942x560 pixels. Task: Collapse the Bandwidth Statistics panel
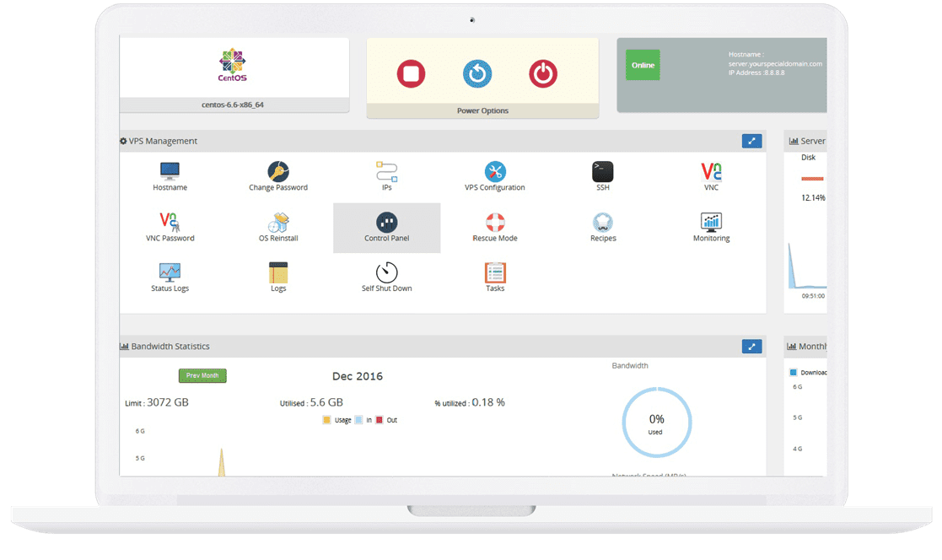point(751,347)
